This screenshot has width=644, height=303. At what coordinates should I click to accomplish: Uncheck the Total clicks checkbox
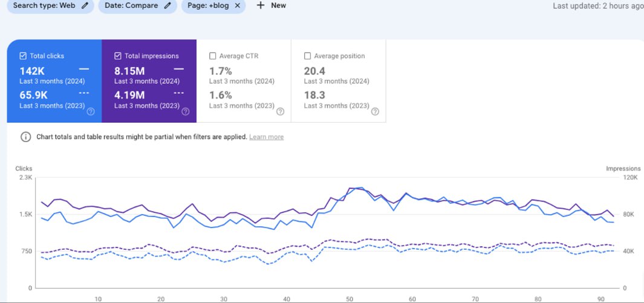24,56
